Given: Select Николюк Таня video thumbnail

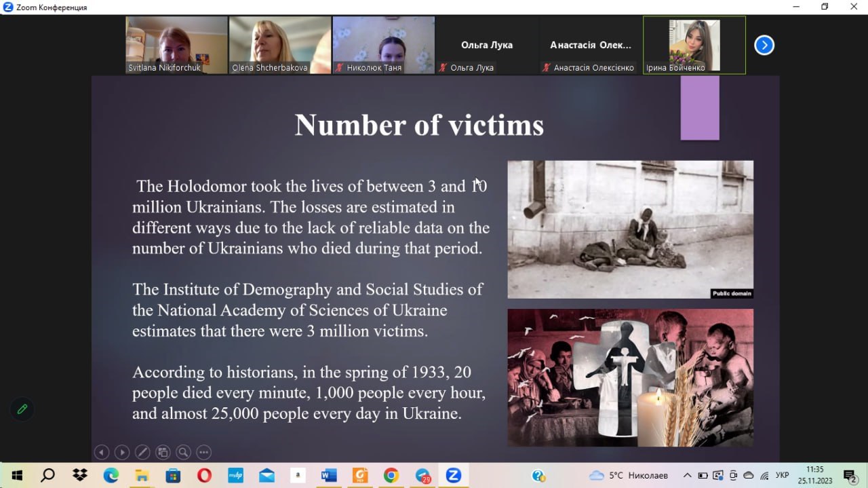Looking at the screenshot, I should (384, 45).
